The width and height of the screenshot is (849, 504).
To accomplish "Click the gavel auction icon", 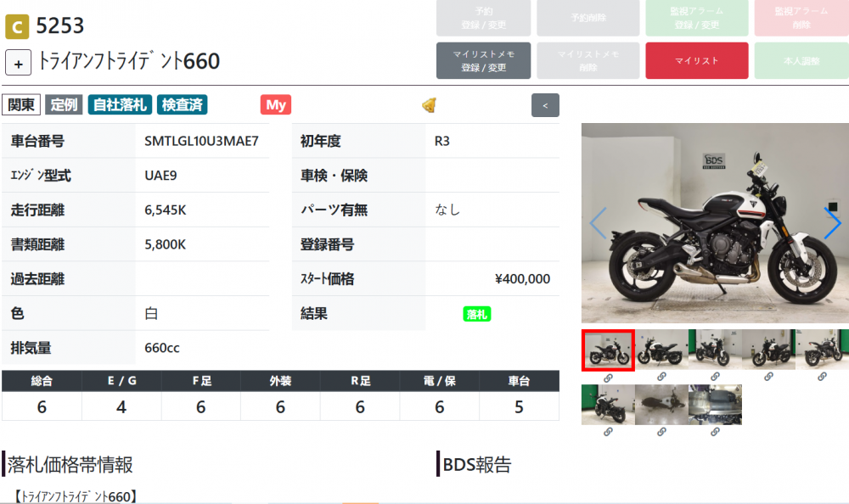I will point(430,105).
